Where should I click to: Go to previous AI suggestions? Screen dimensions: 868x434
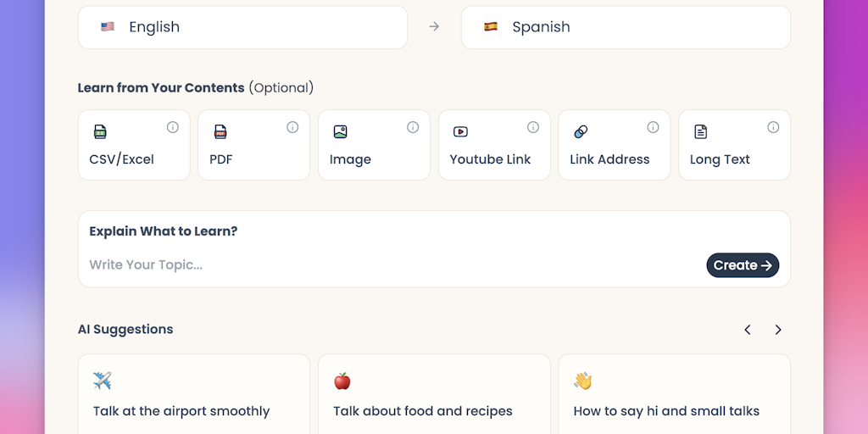click(x=748, y=330)
